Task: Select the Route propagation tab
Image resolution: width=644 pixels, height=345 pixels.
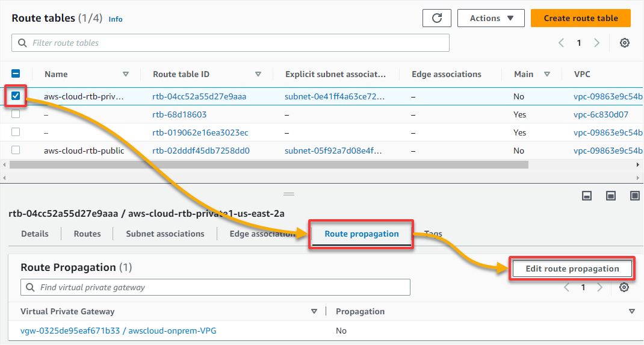Action: pyautogui.click(x=362, y=234)
